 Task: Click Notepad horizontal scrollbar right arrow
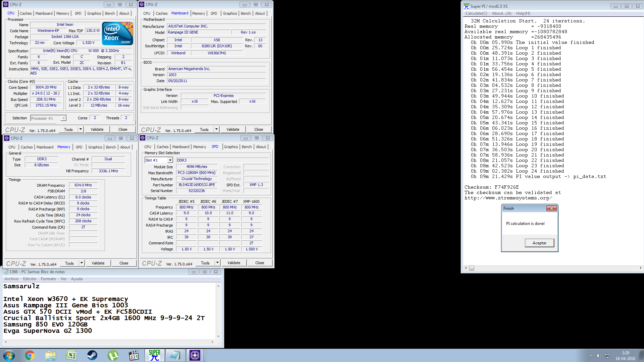(212, 342)
